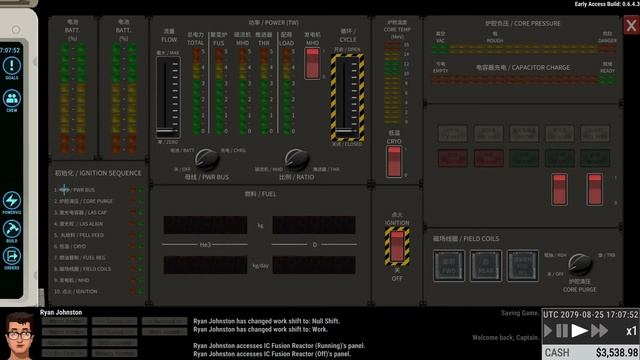Click the hazard-striped CYCLE slider
Image resolution: width=640 pixels, height=360 pixels.
coord(347,98)
